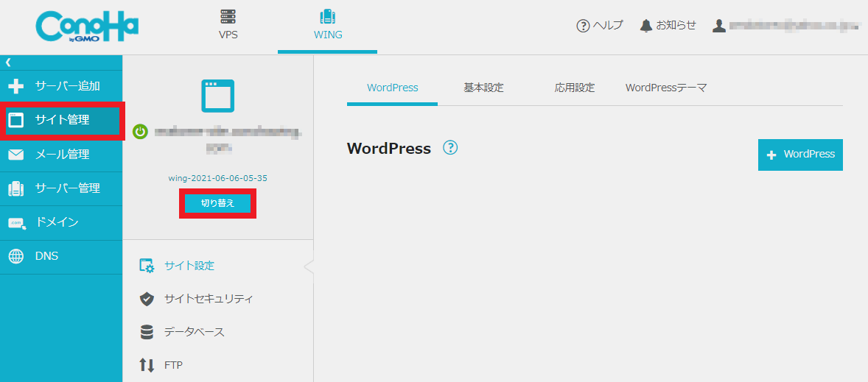Open サイト設定 submenu item
The width and height of the screenshot is (868, 382).
point(189,266)
